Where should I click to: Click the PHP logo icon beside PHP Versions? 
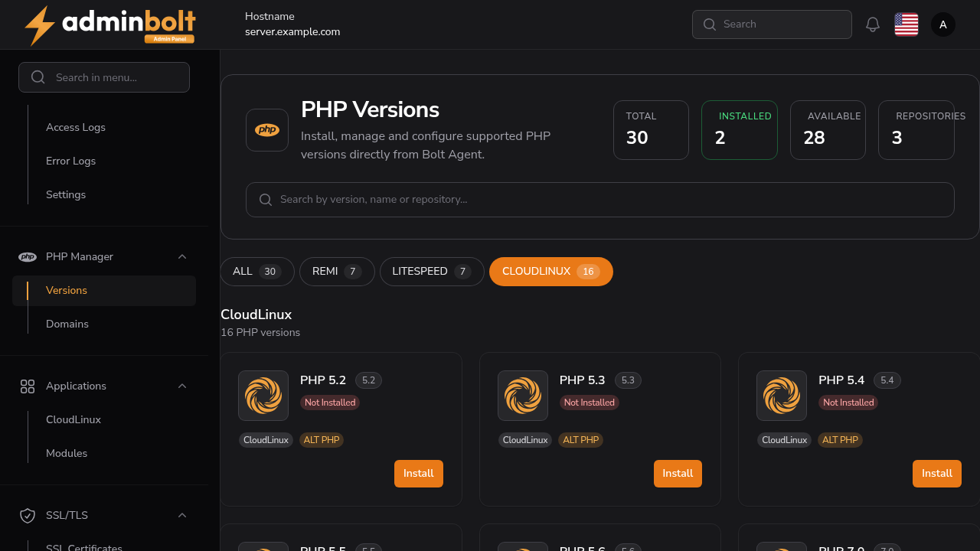coord(267,130)
